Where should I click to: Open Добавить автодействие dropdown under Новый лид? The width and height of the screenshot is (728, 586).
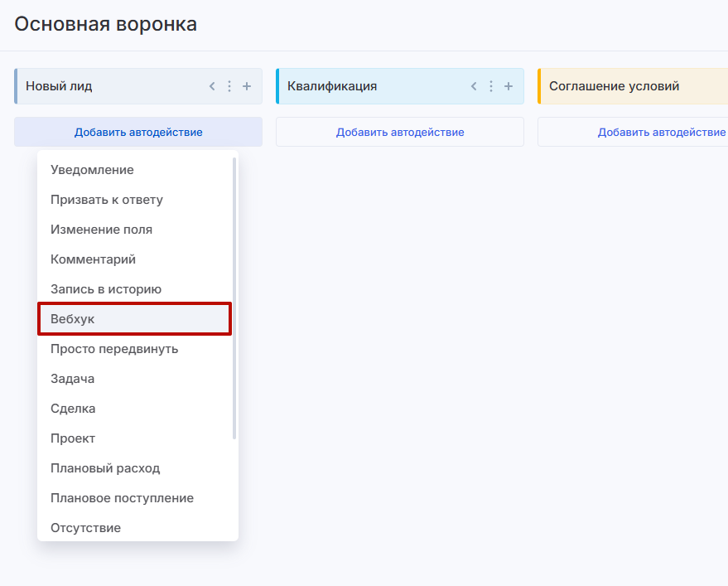(x=138, y=132)
